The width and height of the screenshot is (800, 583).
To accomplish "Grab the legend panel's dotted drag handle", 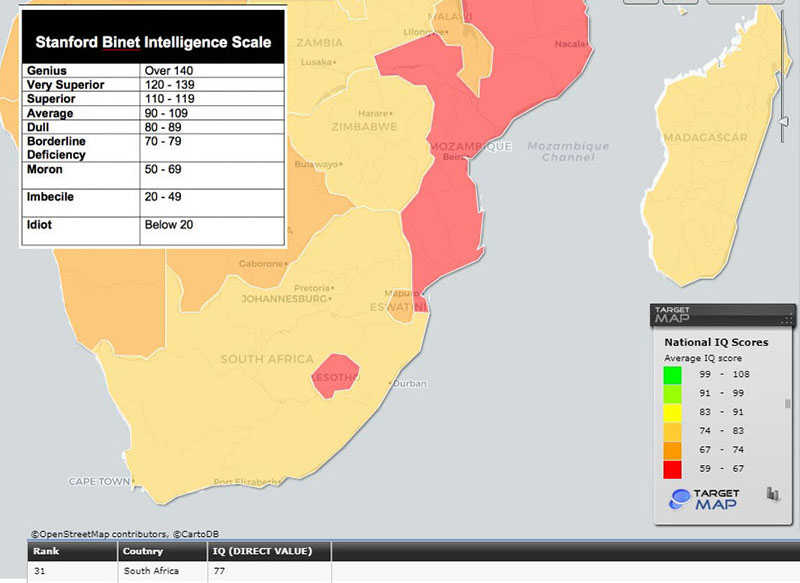I will pyautogui.click(x=788, y=316).
